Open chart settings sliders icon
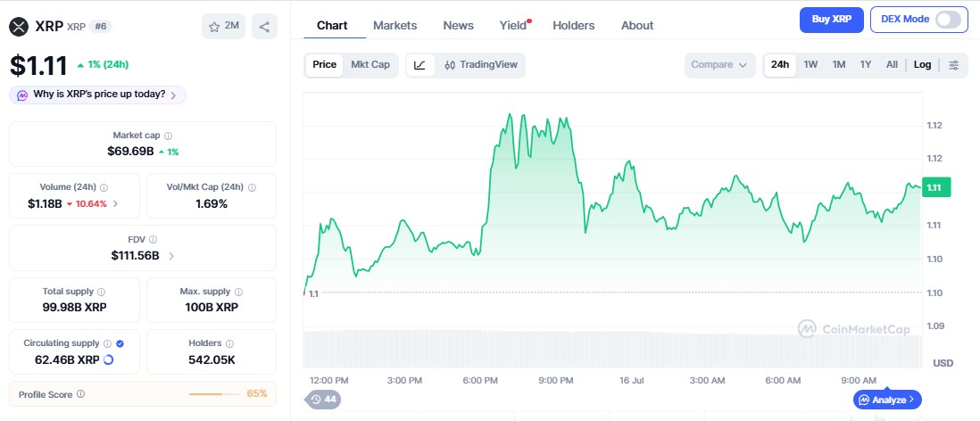Image resolution: width=980 pixels, height=421 pixels. pos(954,65)
